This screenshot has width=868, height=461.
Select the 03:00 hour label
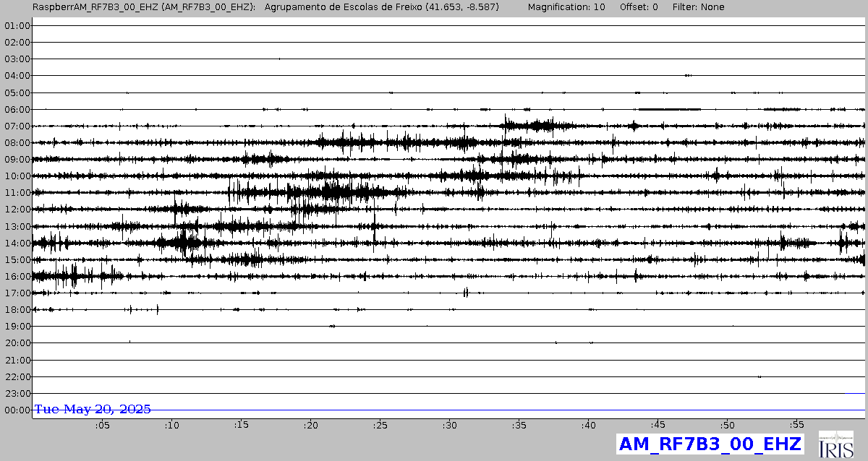(17, 59)
